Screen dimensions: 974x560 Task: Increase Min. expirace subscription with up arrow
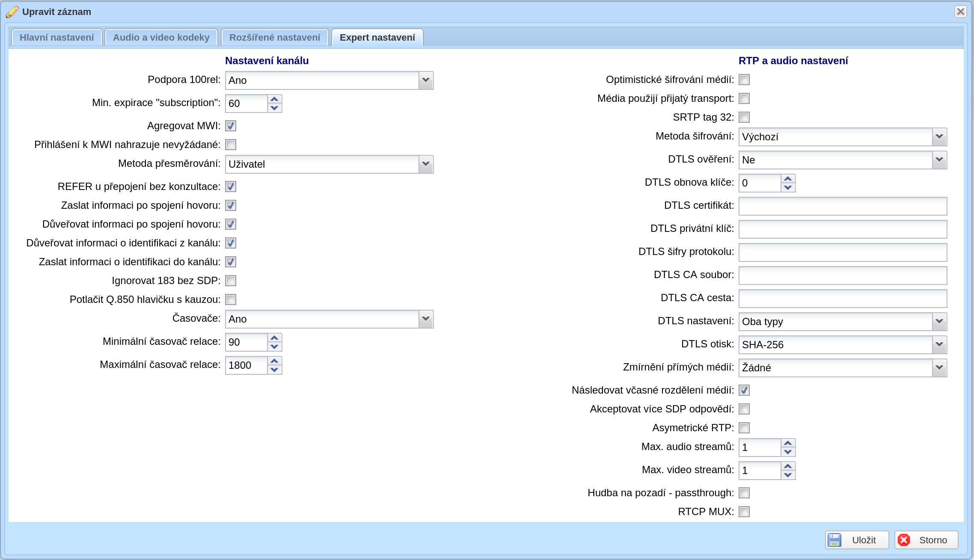274,99
